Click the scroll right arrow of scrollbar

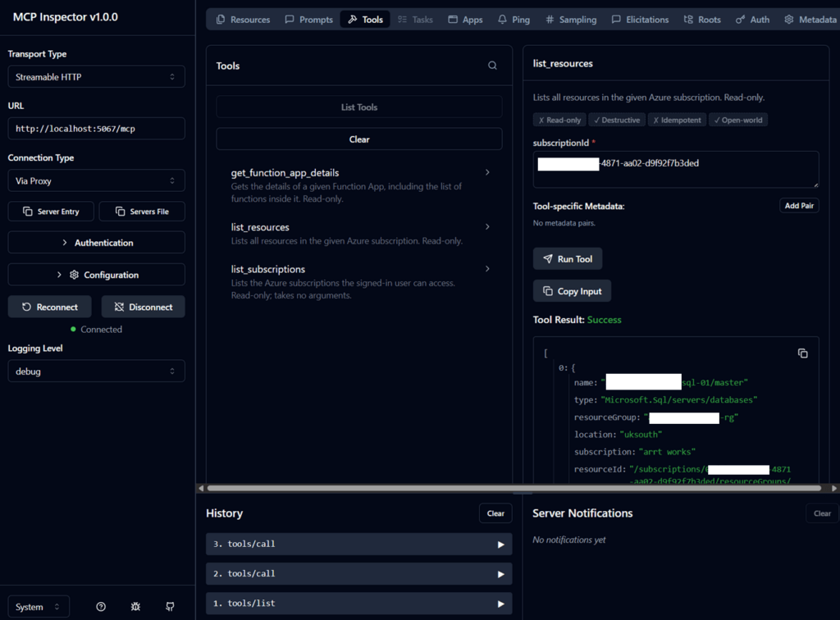[x=833, y=488]
